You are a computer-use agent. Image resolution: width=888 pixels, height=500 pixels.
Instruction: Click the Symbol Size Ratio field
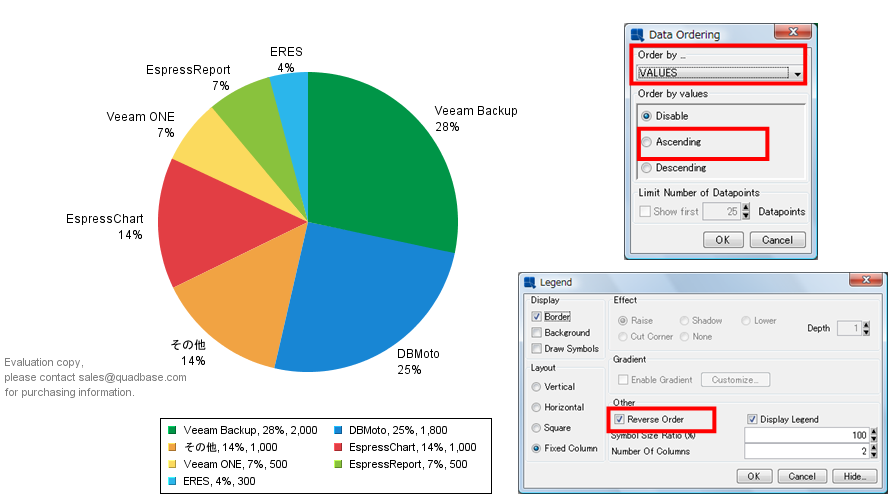click(x=806, y=435)
